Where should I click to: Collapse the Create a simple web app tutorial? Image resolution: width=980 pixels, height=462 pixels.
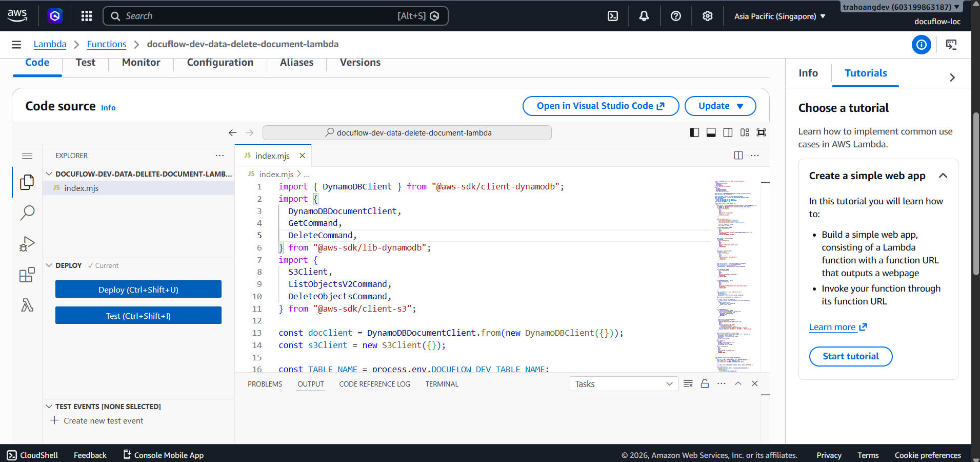pos(943,176)
